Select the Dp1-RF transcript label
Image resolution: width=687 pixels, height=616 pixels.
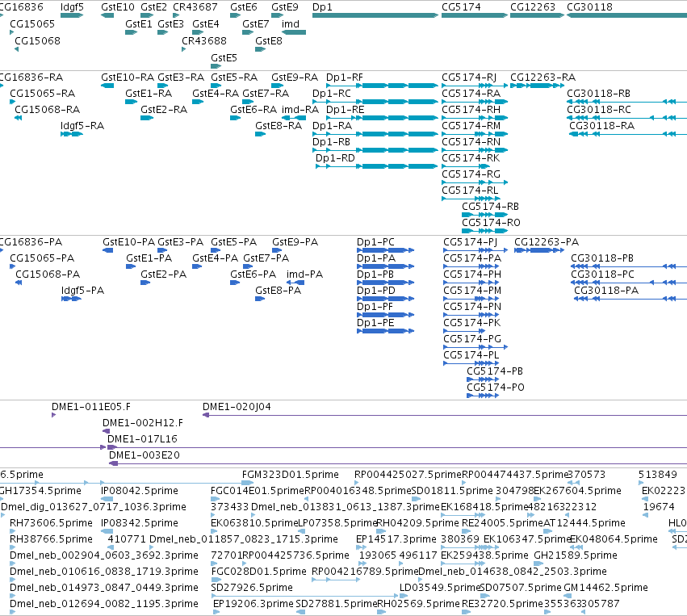(345, 78)
